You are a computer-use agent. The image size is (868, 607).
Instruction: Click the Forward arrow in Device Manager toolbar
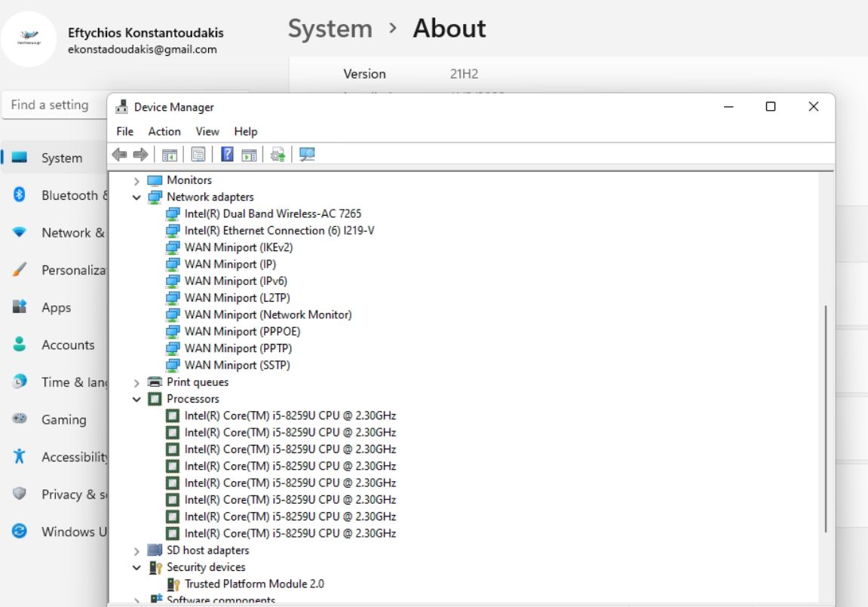pyautogui.click(x=140, y=155)
